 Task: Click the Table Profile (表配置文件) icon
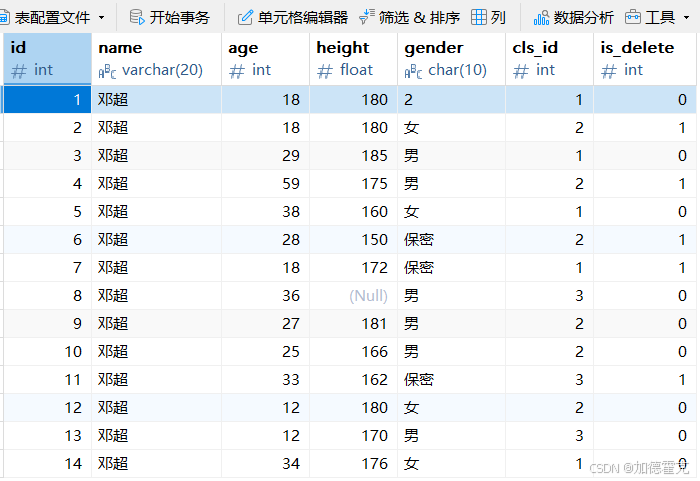(4, 17)
